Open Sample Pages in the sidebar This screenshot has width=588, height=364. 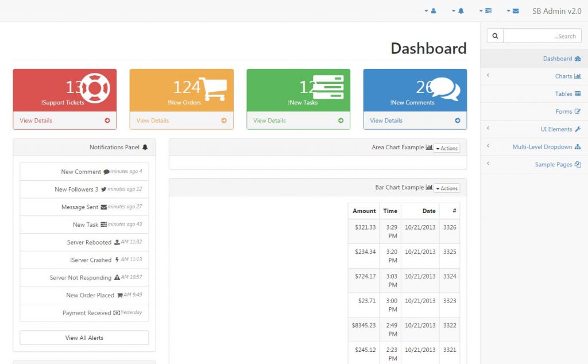(534, 164)
